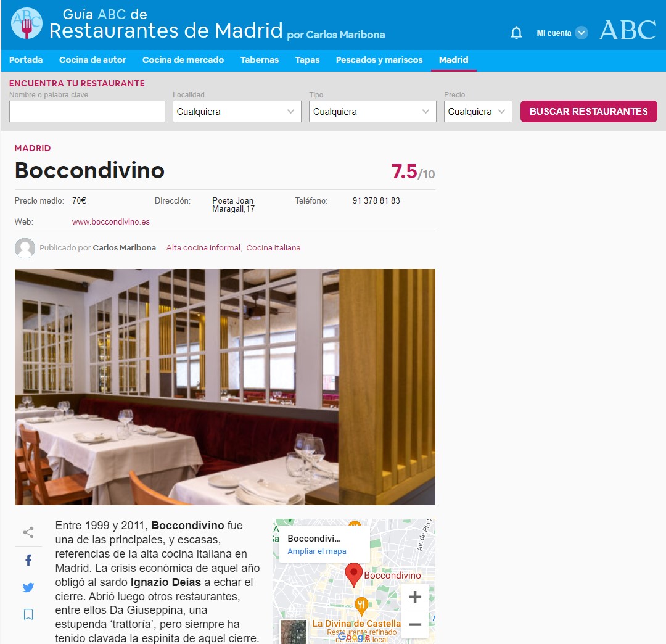Share on Twitter bird icon
This screenshot has height=644, width=666.
click(x=28, y=587)
